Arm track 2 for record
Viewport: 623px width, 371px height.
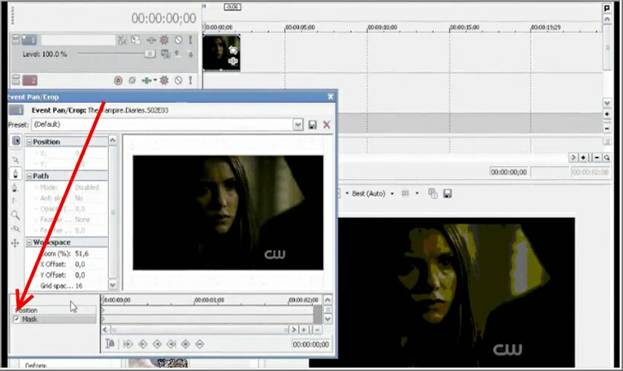click(118, 81)
